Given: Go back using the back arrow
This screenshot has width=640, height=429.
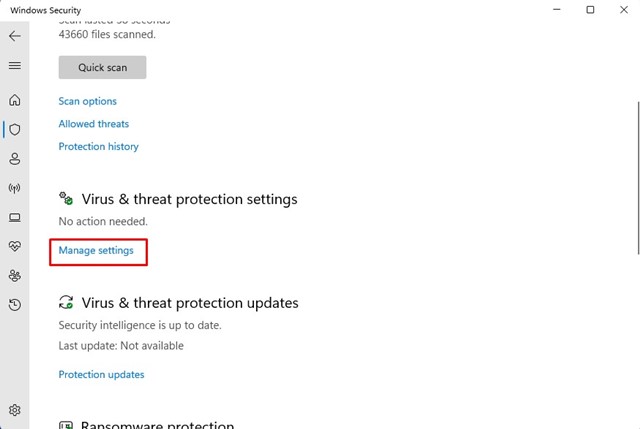Looking at the screenshot, I should click(15, 36).
